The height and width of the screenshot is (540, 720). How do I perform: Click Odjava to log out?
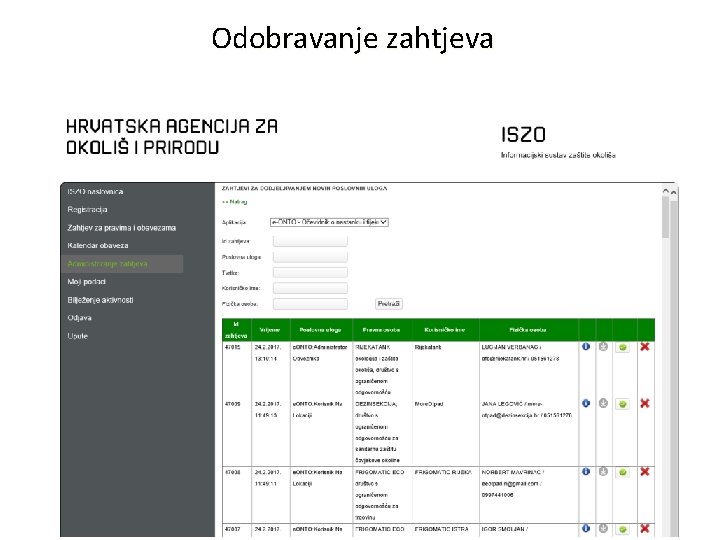[x=79, y=318]
